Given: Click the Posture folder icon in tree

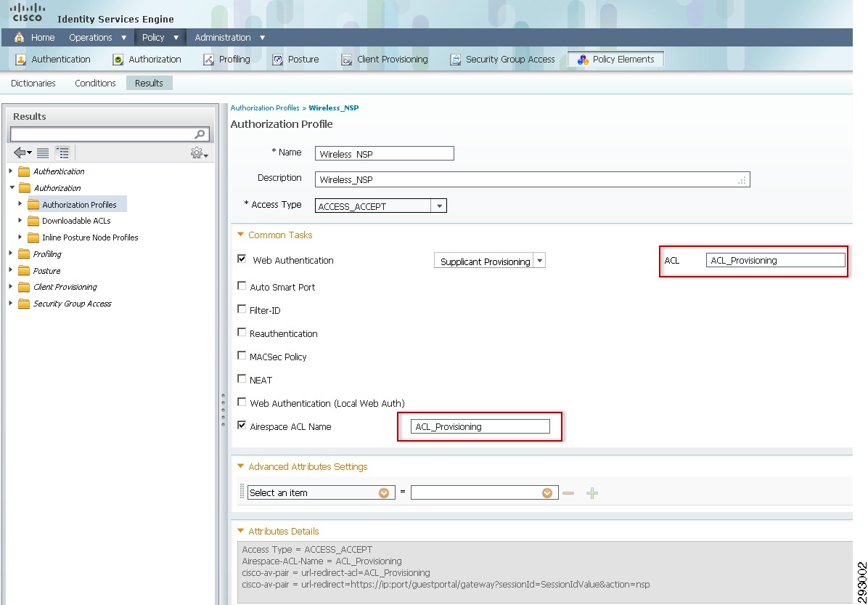Looking at the screenshot, I should click(x=24, y=271).
